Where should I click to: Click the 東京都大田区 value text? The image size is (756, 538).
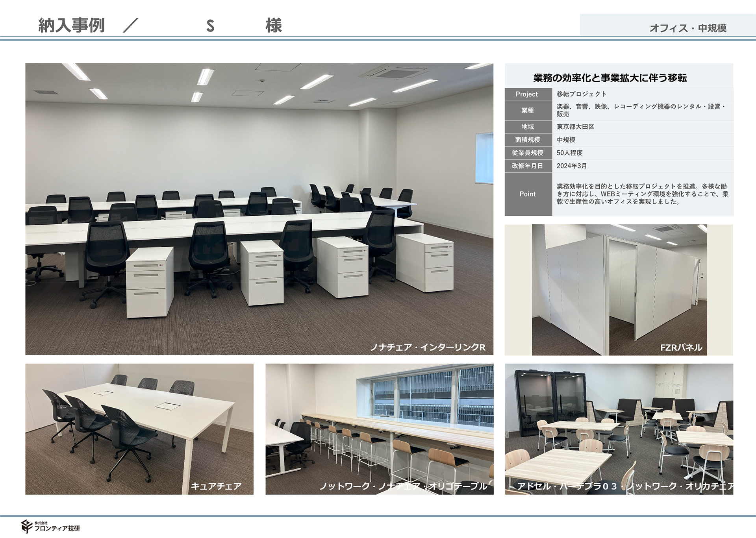575,127
